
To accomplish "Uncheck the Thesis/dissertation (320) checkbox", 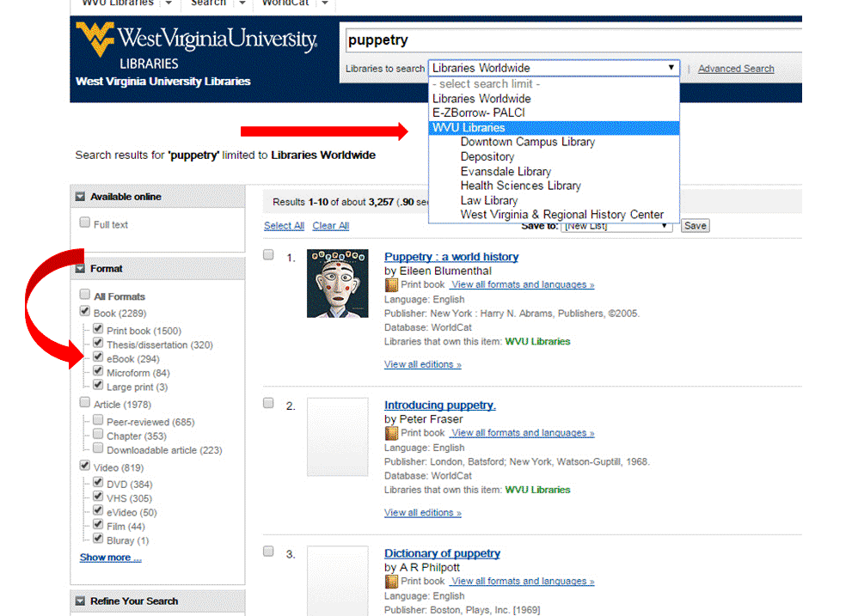I will 98,342.
